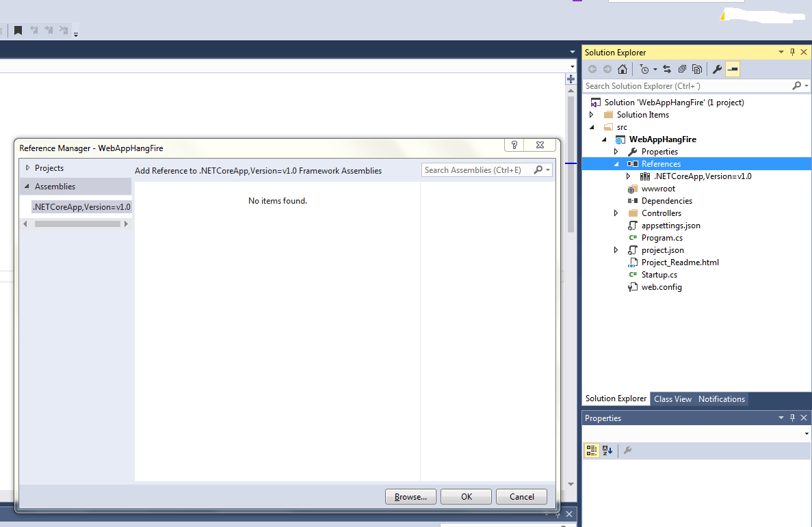Image resolution: width=812 pixels, height=527 pixels.
Task: Click the Search Solution Explorer field
Action: (686, 86)
